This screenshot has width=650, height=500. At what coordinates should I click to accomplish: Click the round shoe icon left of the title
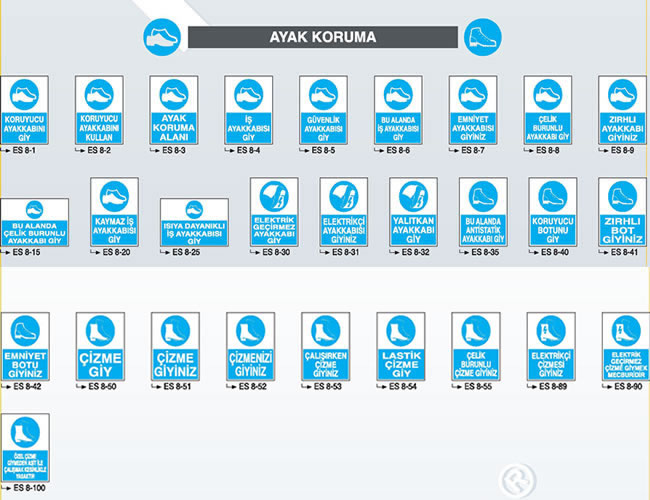[162, 37]
